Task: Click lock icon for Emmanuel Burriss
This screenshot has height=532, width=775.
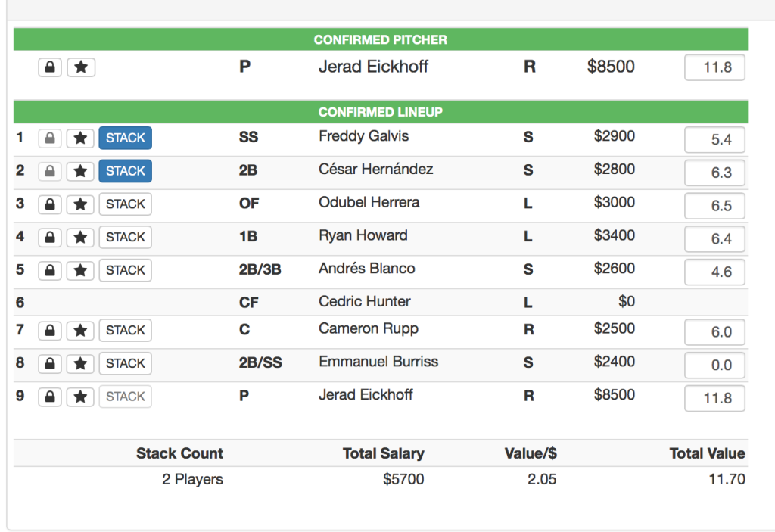Action: 50,363
